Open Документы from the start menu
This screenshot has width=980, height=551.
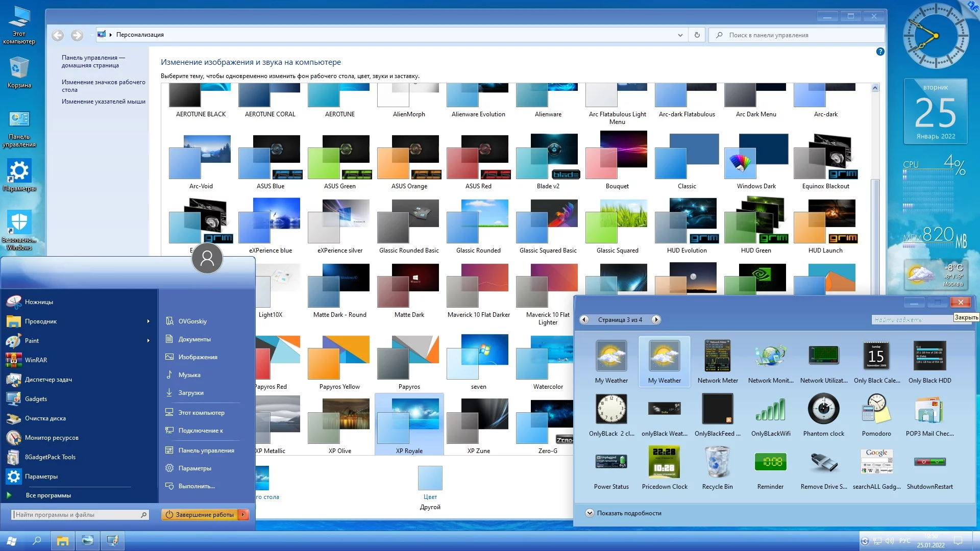pyautogui.click(x=194, y=339)
